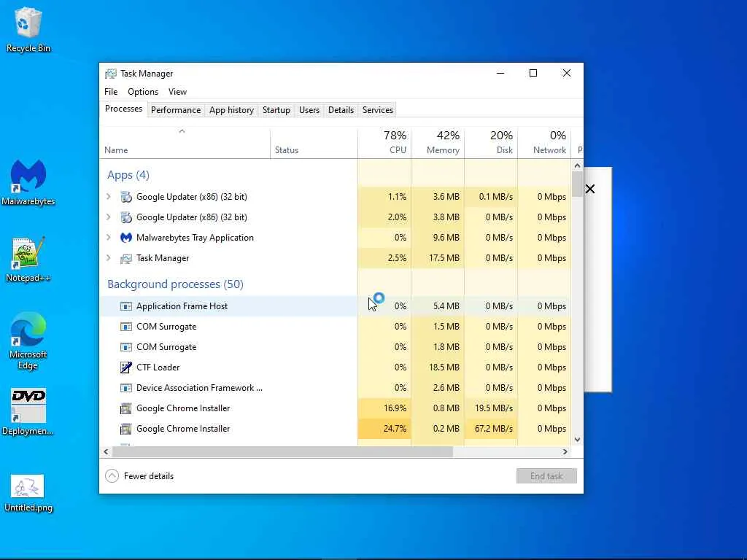
Task: Expand second Google Updater (x86) entry
Action: click(x=108, y=217)
